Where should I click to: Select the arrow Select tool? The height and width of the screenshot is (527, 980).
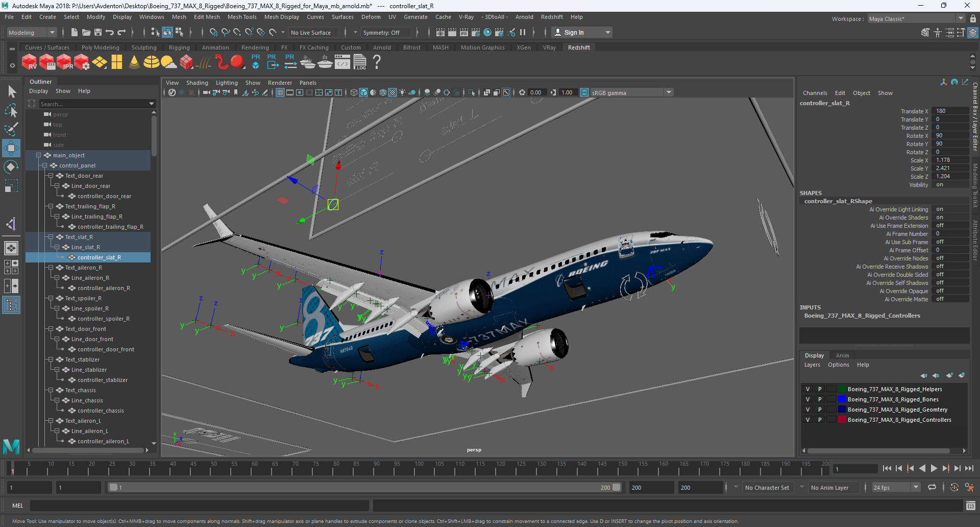pyautogui.click(x=11, y=91)
